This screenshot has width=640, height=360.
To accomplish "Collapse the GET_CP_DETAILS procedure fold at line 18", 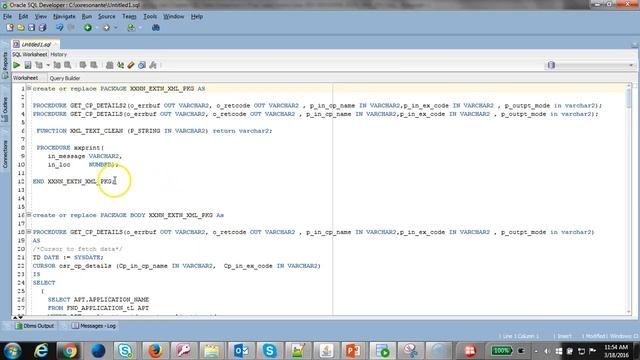I will pyautogui.click(x=29, y=231).
